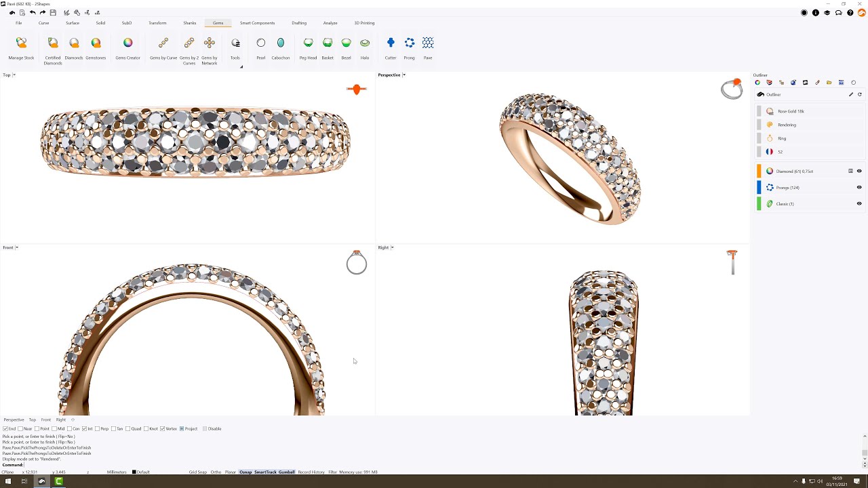
Task: Hide the Prongs (124) layer
Action: [x=859, y=188]
